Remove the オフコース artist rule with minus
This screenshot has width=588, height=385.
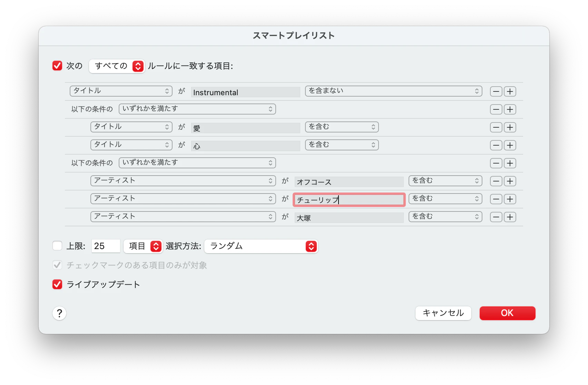(496, 181)
